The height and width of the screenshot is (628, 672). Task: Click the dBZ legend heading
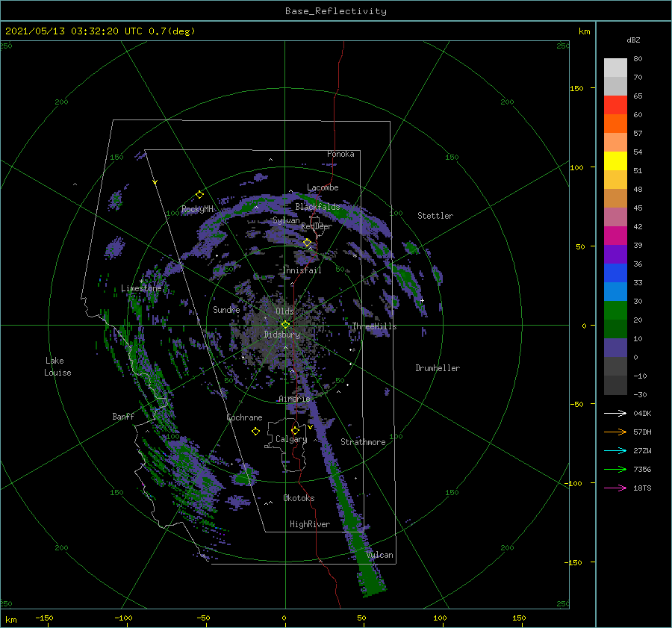(x=633, y=40)
